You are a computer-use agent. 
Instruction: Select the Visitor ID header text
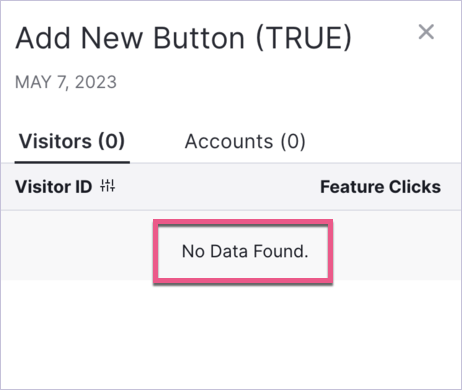click(x=53, y=186)
